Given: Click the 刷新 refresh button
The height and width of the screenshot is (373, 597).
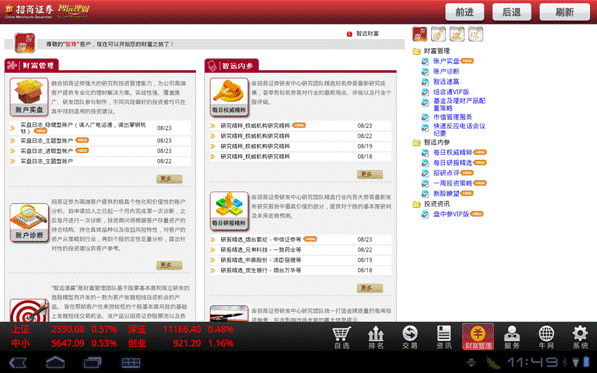Looking at the screenshot, I should point(565,12).
